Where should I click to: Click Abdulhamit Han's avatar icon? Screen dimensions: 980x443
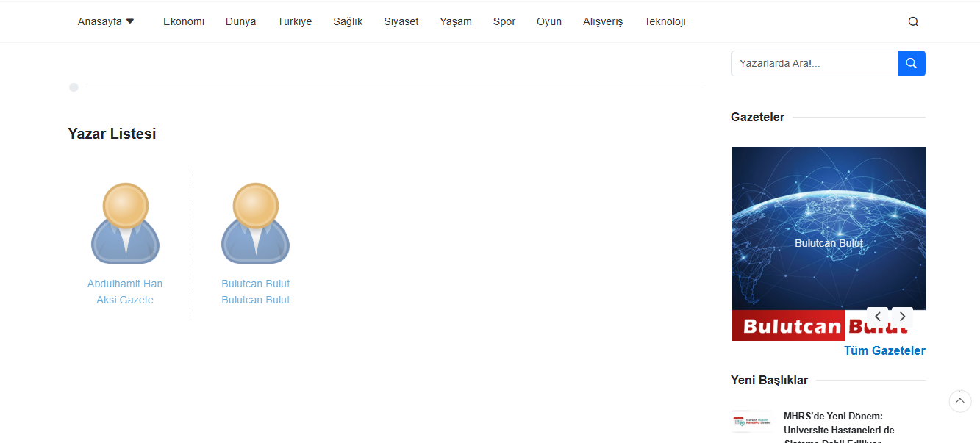point(125,223)
